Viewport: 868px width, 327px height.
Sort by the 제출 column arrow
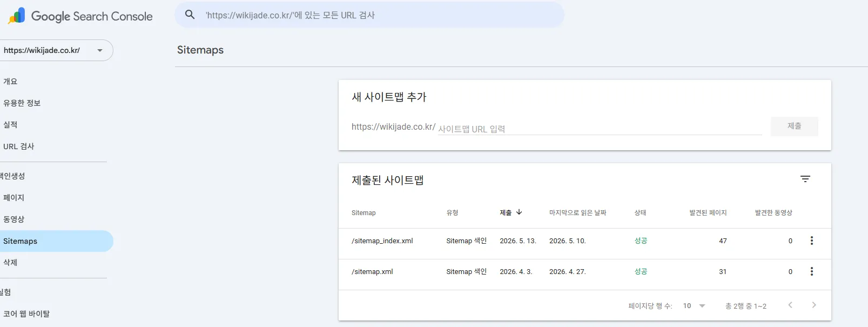[x=519, y=212]
